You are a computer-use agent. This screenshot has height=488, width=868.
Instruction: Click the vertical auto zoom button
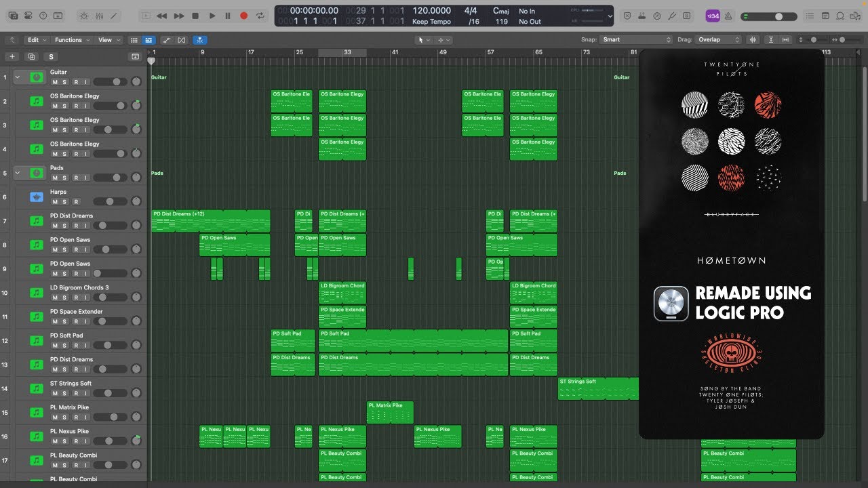(x=772, y=40)
